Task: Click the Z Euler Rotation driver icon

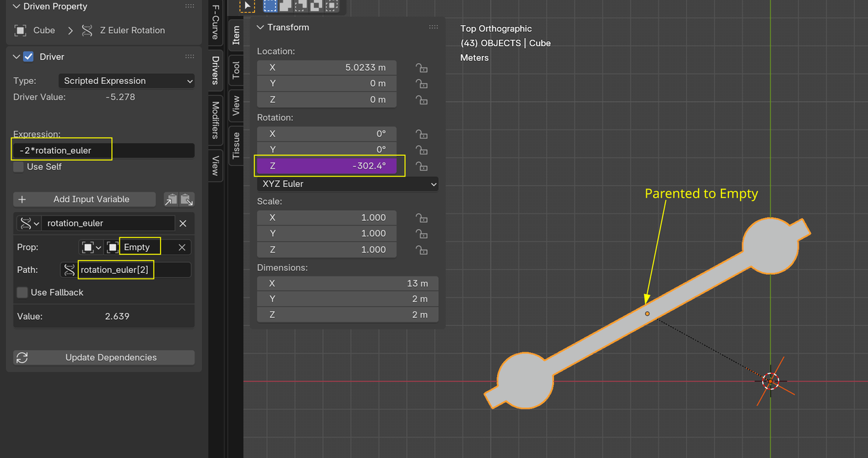Action: 87,30
